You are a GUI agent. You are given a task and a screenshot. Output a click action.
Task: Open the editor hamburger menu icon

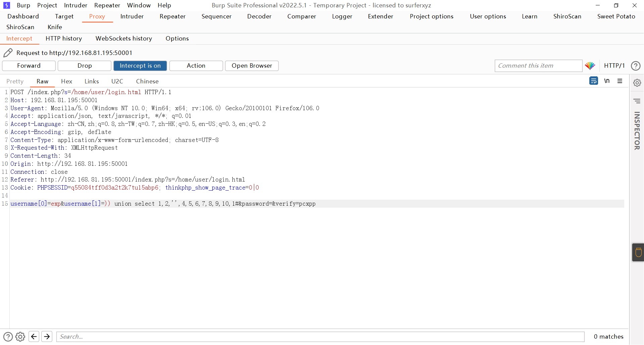point(620,81)
